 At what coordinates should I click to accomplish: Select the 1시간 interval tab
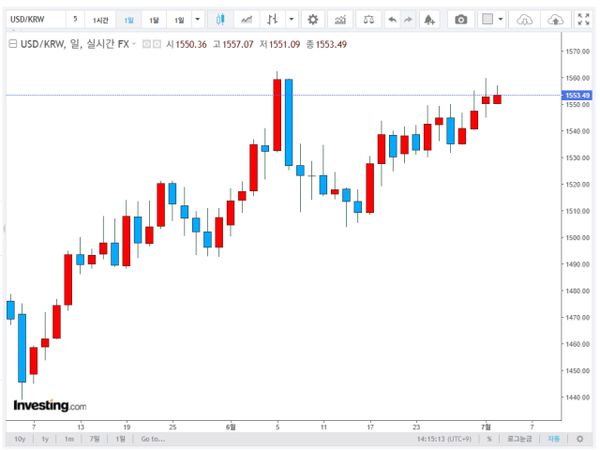[100, 20]
